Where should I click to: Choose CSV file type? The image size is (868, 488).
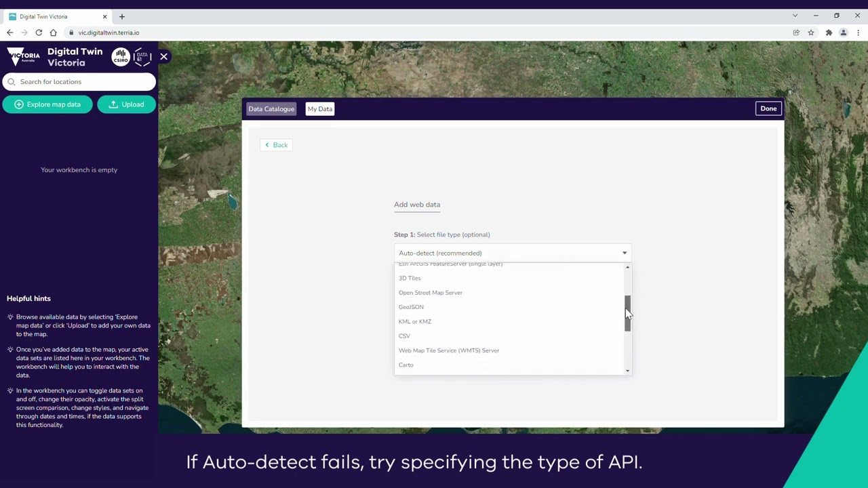pyautogui.click(x=404, y=336)
